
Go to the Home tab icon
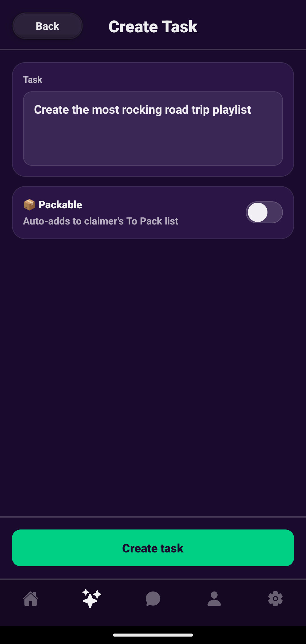[31, 599]
